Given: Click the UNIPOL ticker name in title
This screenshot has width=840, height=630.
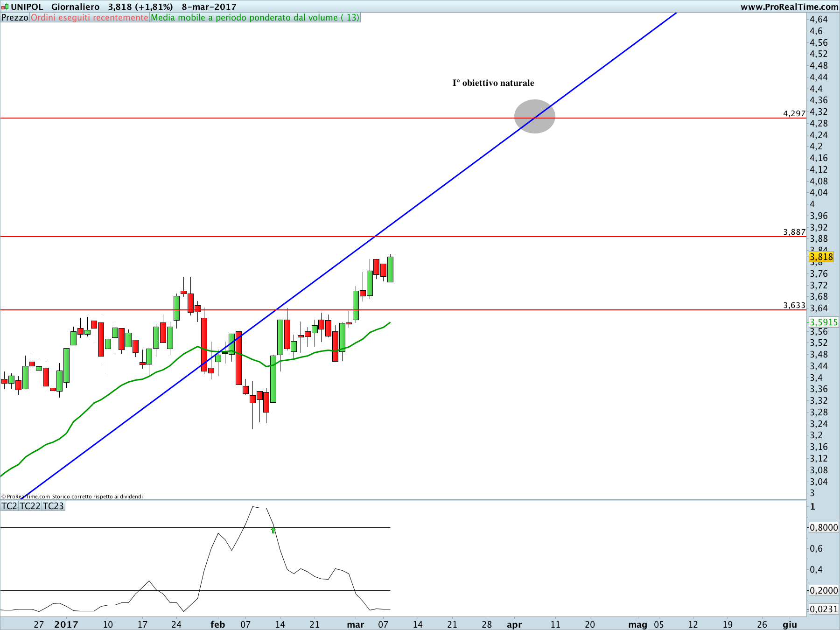Looking at the screenshot, I should pyautogui.click(x=27, y=7).
